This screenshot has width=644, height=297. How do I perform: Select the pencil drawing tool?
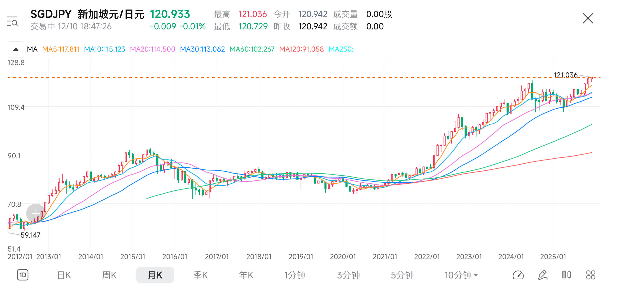[x=542, y=275]
